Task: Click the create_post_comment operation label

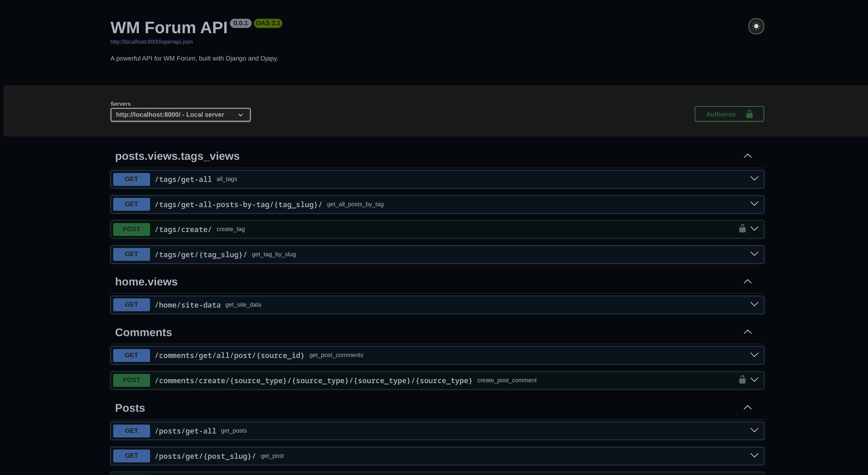Action: [507, 380]
